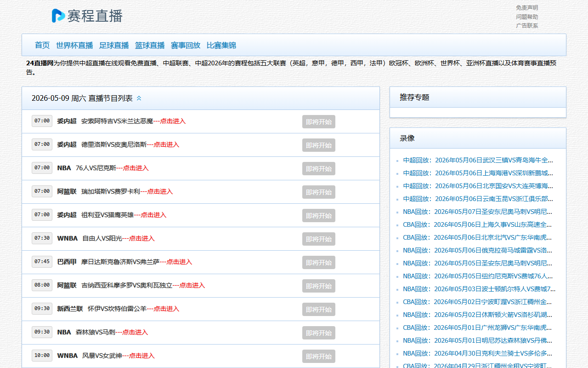Open NBA replay 05月07日 圣安东尼奥马刺

477,212
